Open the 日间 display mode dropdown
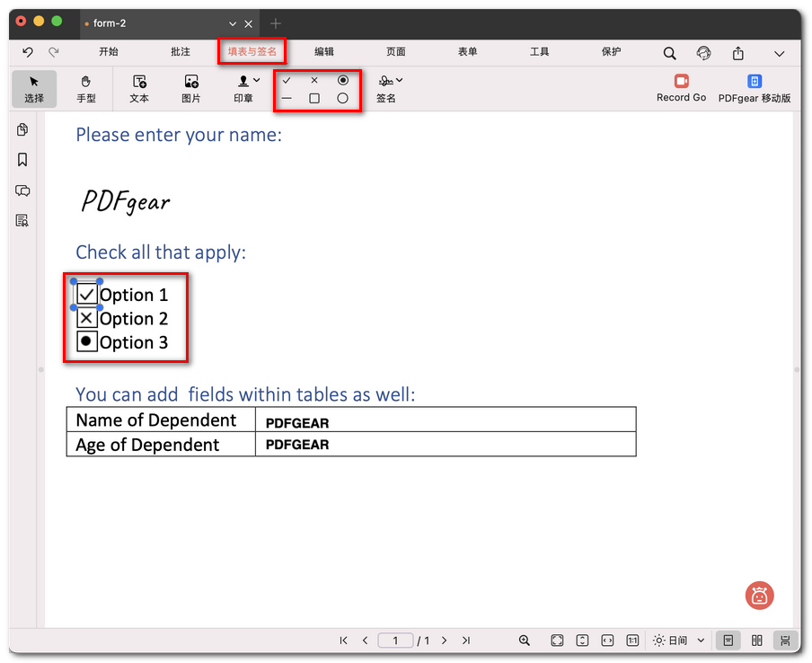This screenshot has height=663, width=812. tap(678, 641)
